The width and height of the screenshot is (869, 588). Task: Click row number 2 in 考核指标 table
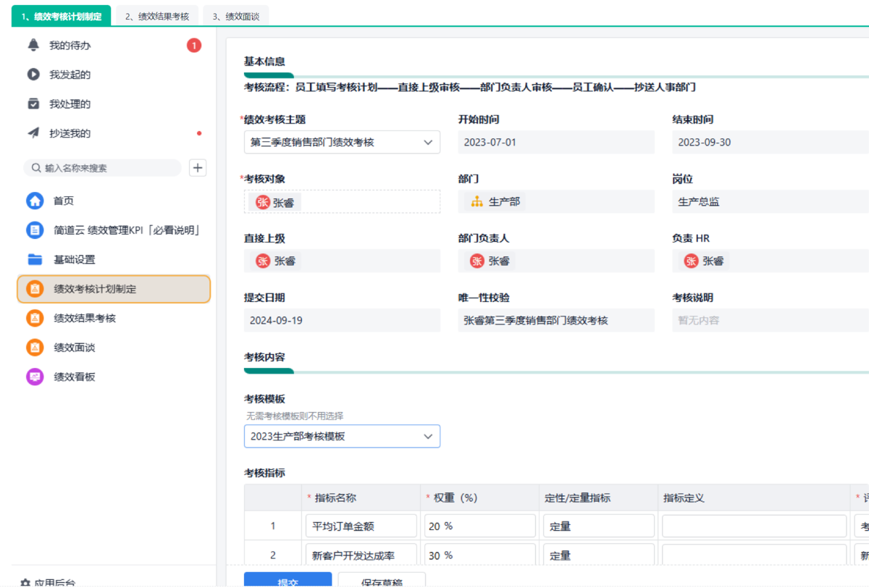coord(273,555)
